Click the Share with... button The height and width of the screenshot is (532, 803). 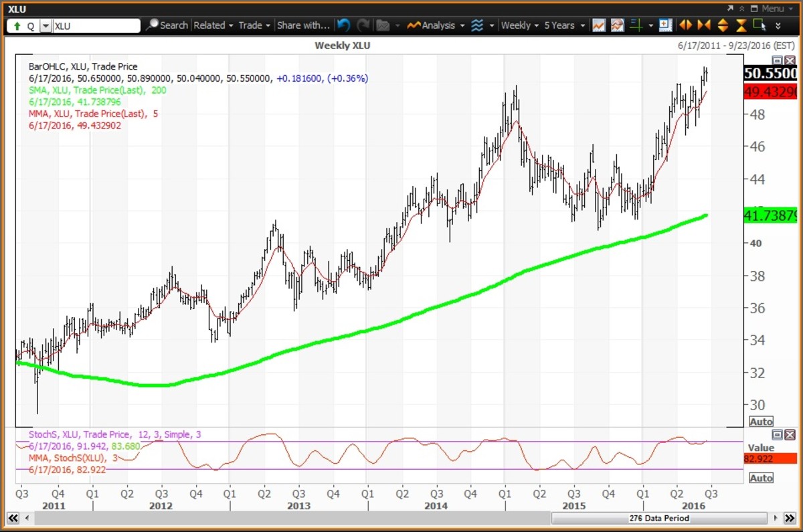pos(303,25)
